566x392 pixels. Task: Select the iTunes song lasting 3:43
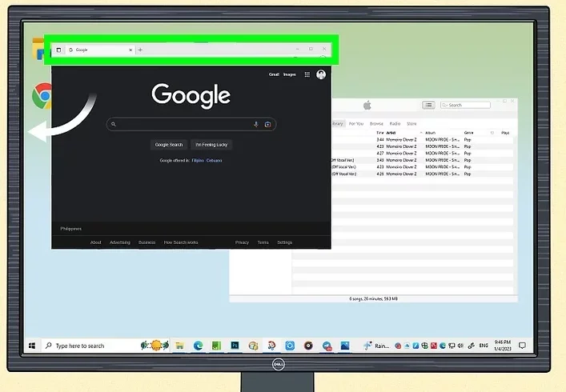(422, 160)
